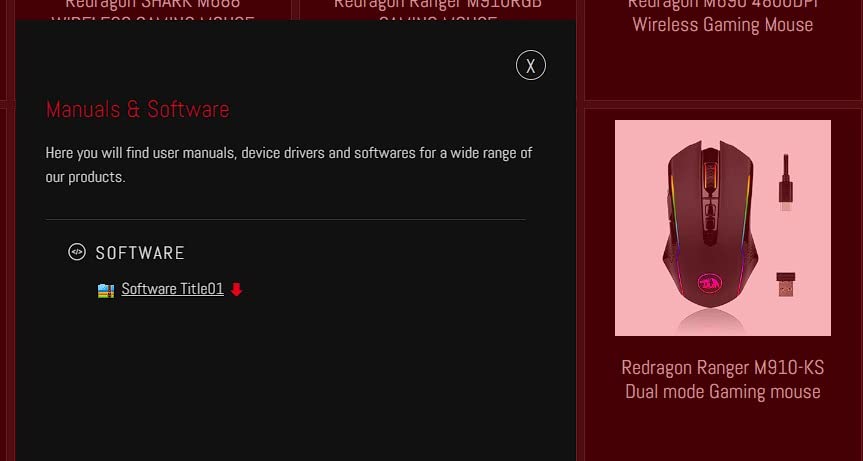Open the Redragon SHARK M688 product title
The image size is (863, 461).
point(152,10)
